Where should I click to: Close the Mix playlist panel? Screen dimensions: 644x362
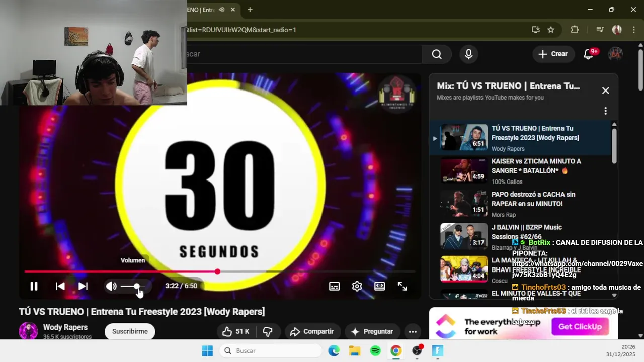(x=605, y=90)
